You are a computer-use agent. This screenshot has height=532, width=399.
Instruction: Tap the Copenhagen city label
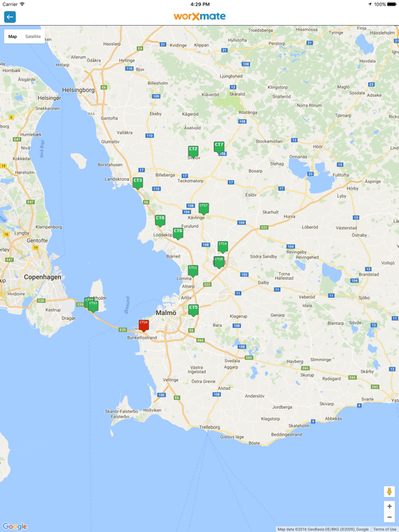42,277
